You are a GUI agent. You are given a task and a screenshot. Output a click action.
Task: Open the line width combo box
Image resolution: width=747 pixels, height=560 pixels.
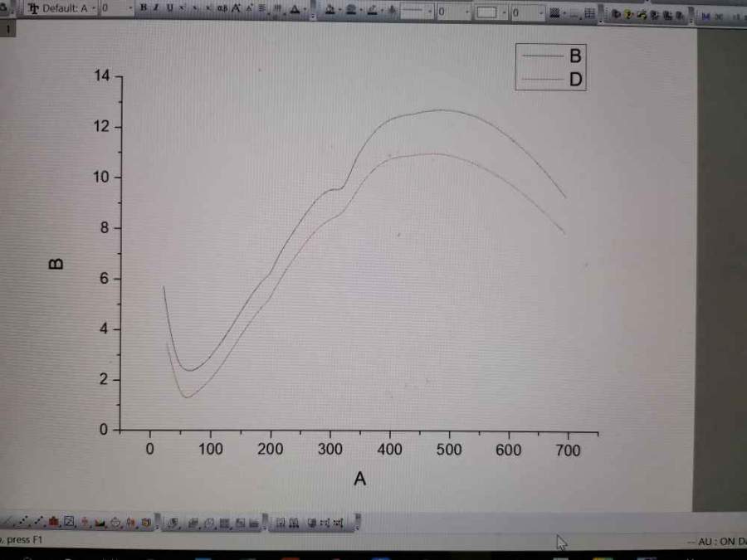[x=453, y=12]
